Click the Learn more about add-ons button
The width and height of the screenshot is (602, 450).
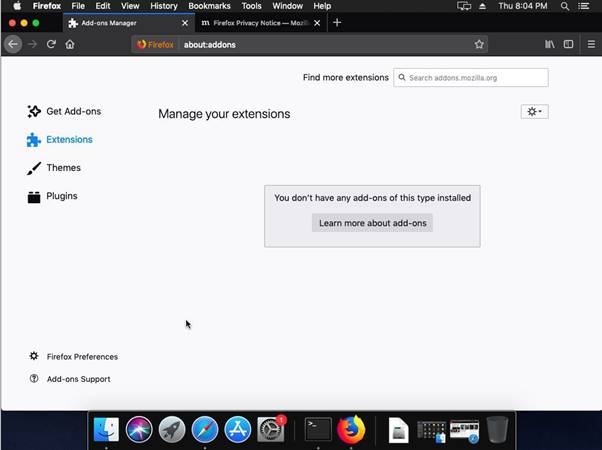(x=372, y=223)
